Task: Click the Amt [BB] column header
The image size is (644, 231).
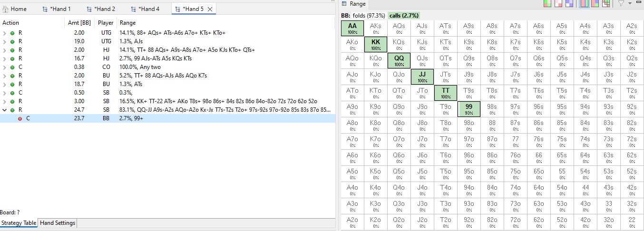Action: tap(79, 23)
